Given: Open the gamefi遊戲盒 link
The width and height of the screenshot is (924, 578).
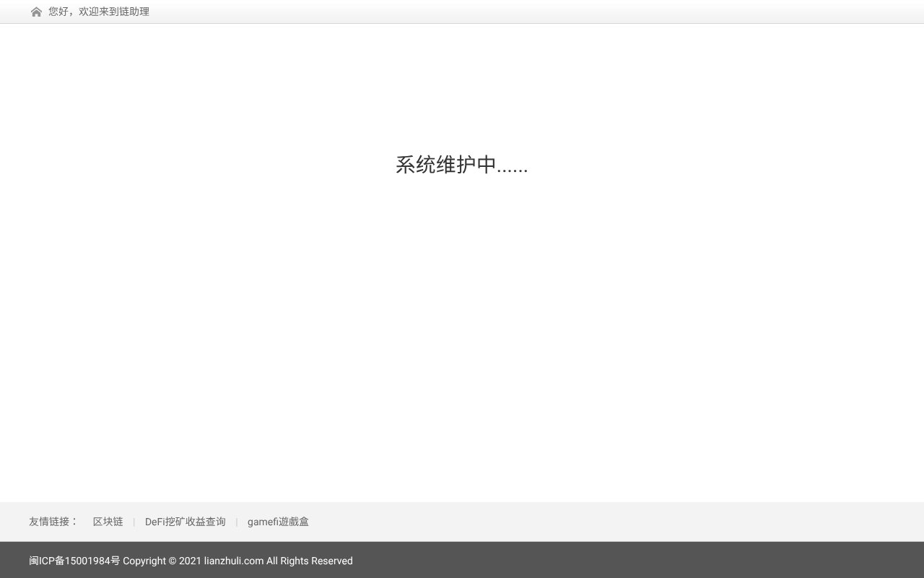Looking at the screenshot, I should click(278, 522).
